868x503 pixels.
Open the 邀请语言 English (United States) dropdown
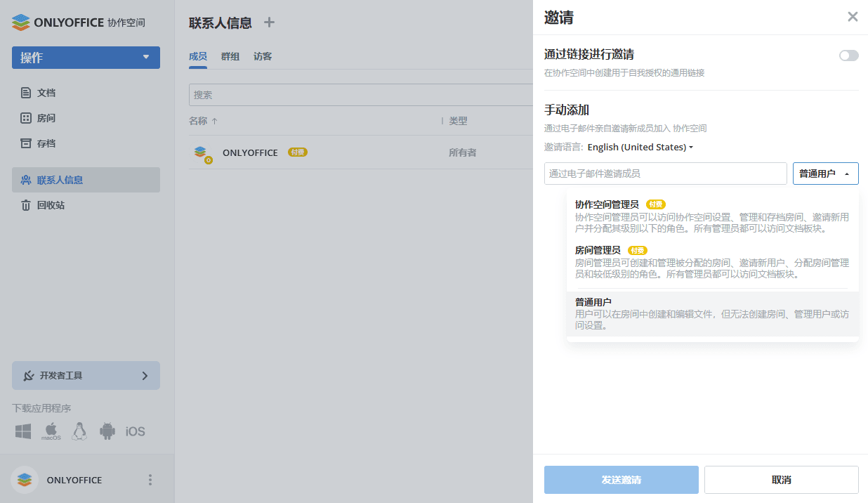(640, 148)
